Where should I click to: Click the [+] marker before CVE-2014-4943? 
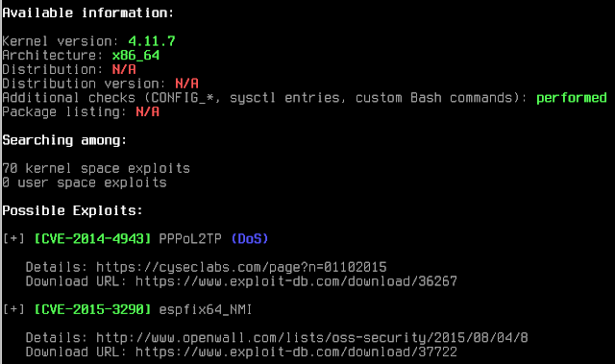(x=13, y=238)
